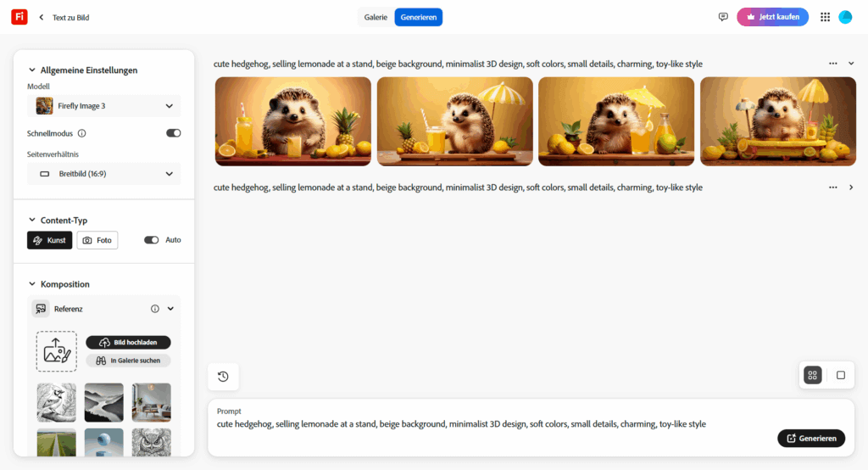Collapse the Allgemeine Einstellungen section

32,70
